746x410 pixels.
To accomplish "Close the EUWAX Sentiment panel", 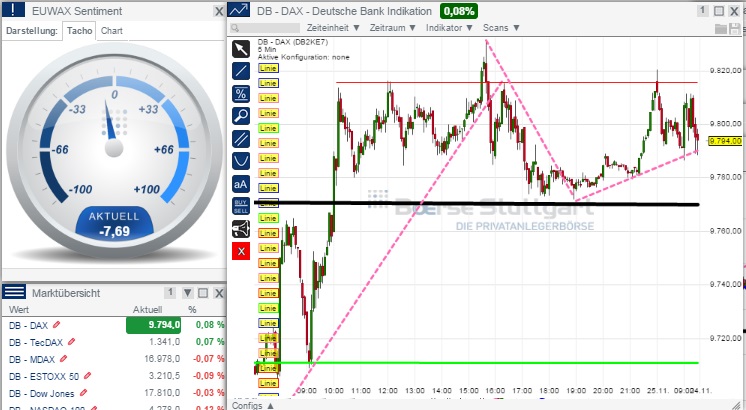I will (x=218, y=11).
